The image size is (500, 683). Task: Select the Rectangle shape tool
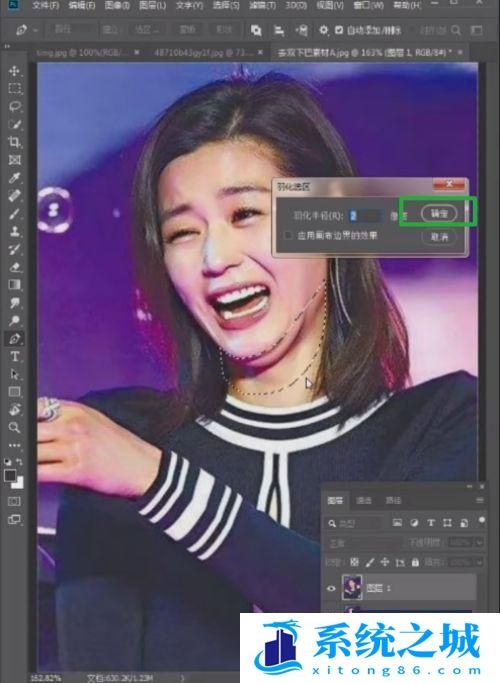tap(14, 392)
